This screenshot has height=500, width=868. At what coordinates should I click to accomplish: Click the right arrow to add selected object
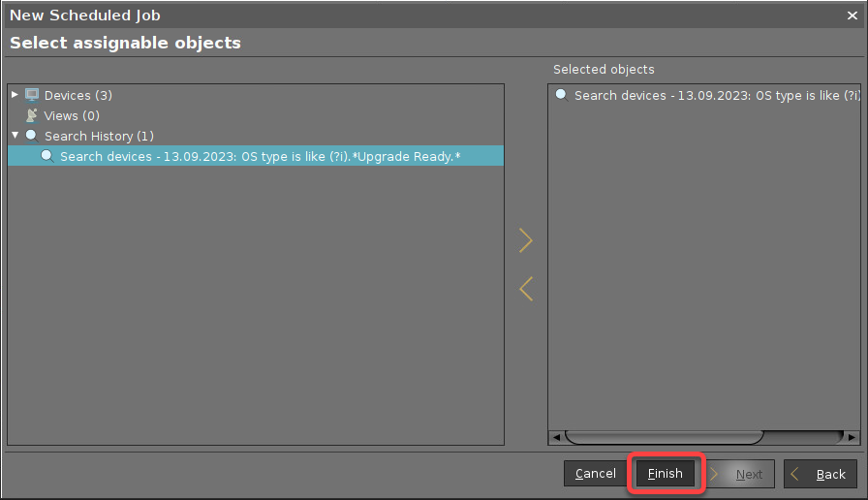(x=526, y=240)
